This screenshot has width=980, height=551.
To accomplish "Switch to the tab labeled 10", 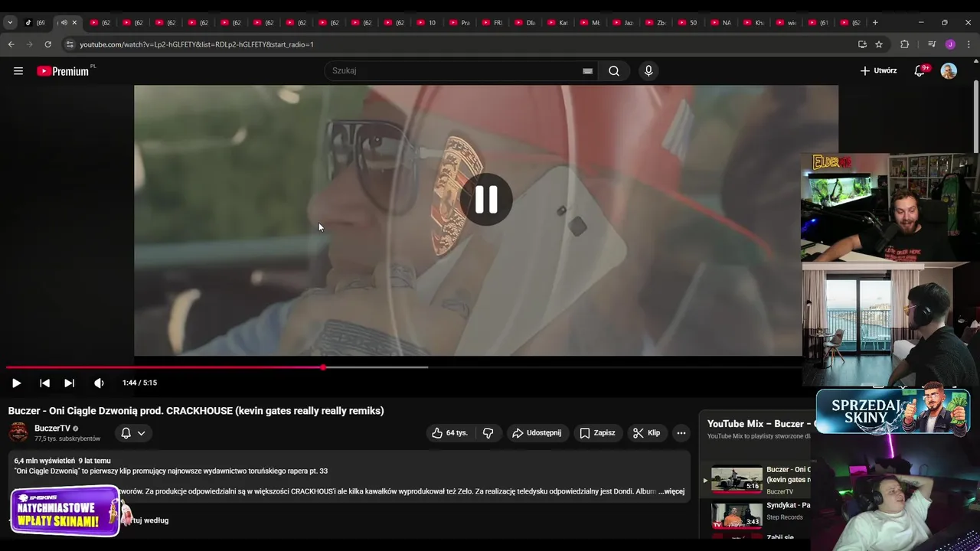I will [426, 22].
